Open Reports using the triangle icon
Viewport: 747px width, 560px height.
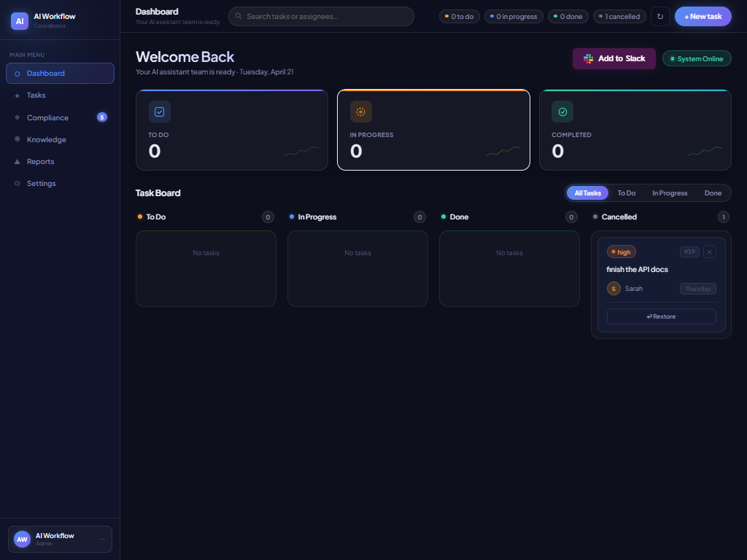click(16, 161)
